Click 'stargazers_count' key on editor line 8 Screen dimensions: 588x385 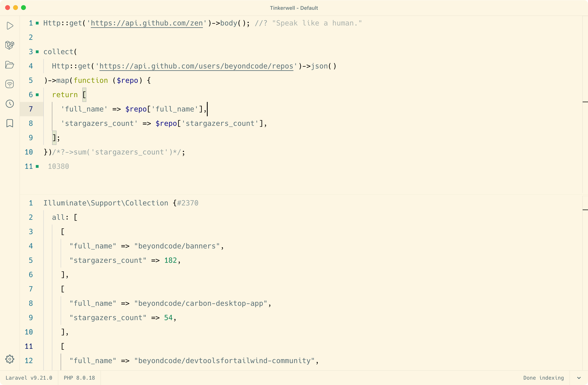pyautogui.click(x=99, y=123)
